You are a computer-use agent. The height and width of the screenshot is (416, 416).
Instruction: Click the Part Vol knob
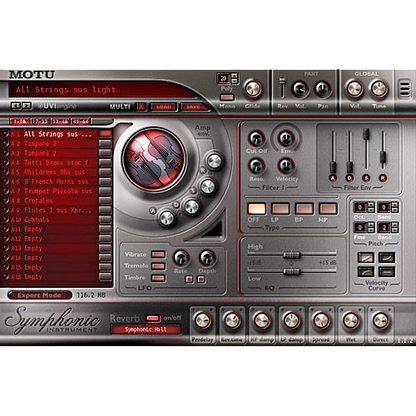[300, 89]
